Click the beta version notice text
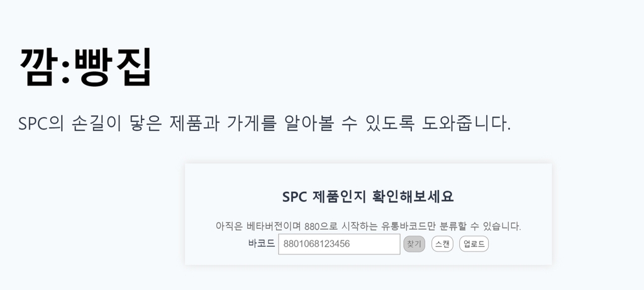 click(x=368, y=226)
